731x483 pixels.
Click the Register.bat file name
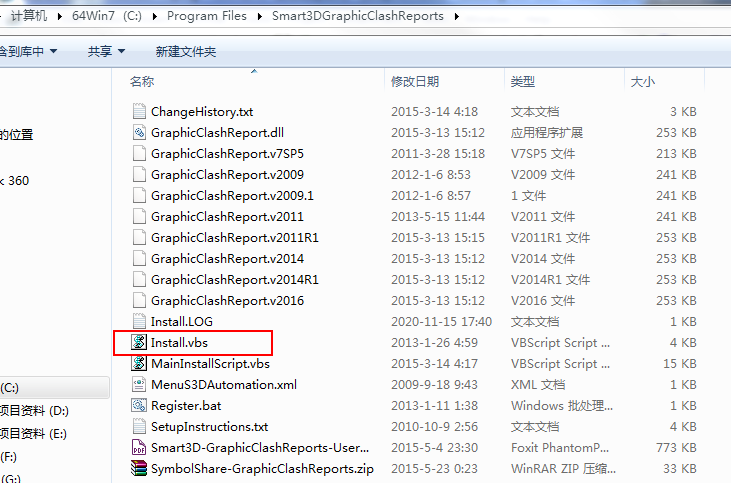click(186, 406)
